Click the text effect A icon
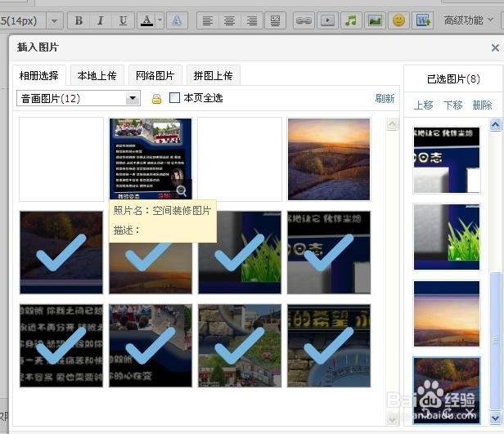 point(177,20)
